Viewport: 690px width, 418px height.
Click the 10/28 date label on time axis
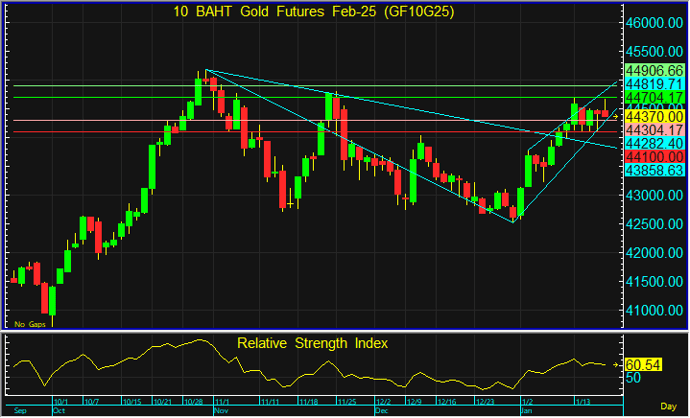click(191, 401)
